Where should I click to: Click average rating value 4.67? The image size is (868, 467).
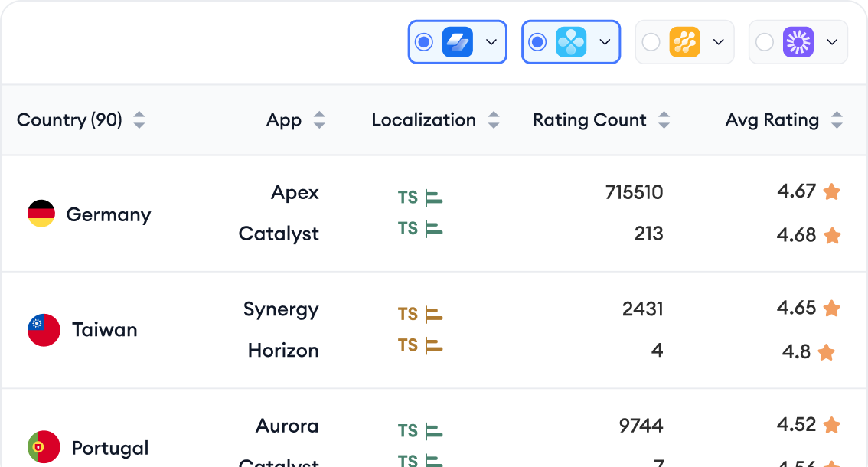(x=797, y=191)
